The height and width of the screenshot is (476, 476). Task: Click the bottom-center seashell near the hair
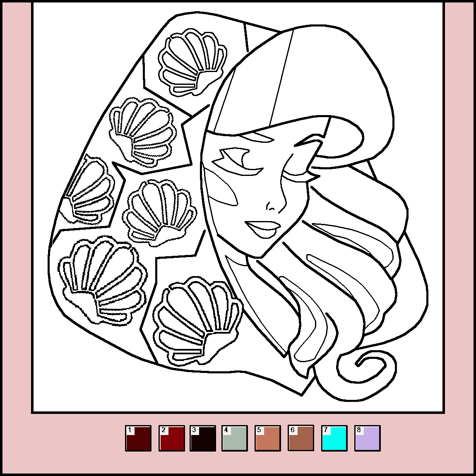coord(197,320)
